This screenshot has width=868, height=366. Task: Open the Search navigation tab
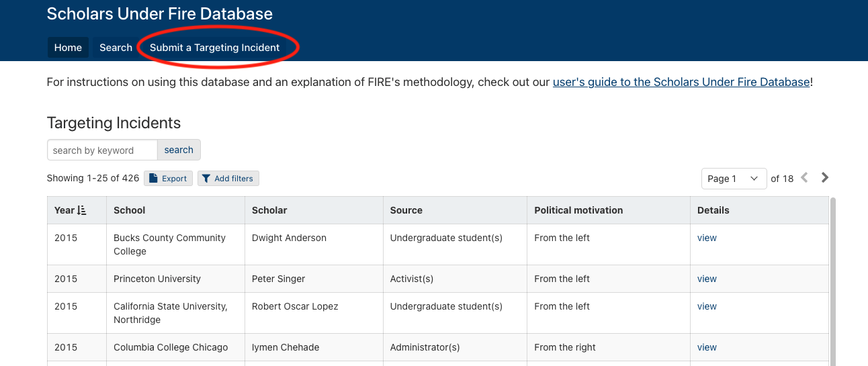[116, 48]
